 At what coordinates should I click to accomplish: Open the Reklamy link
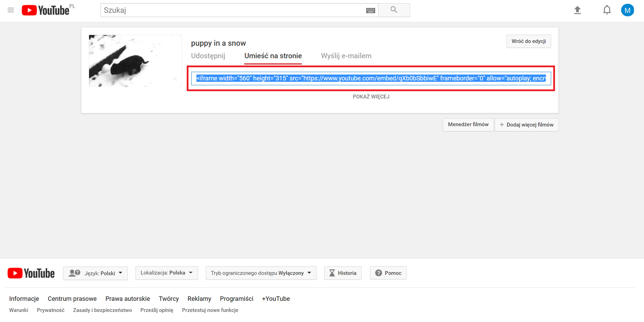pos(199,299)
